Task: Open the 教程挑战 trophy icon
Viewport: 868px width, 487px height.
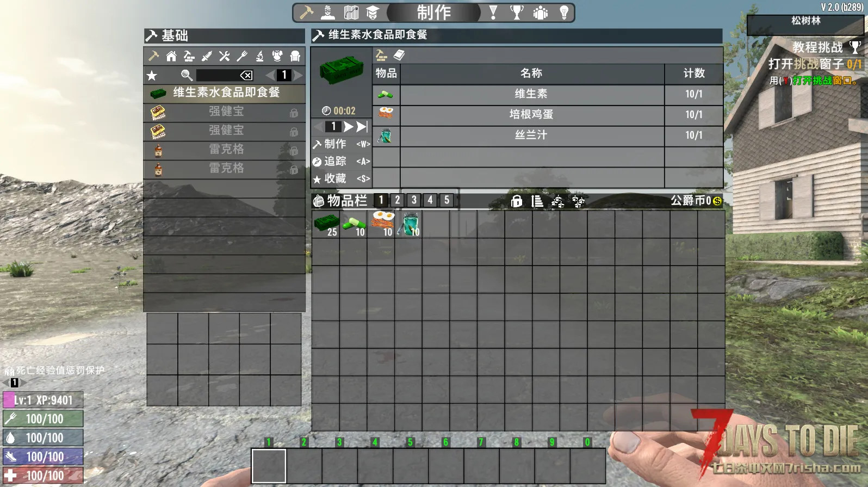Action: pyautogui.click(x=855, y=47)
